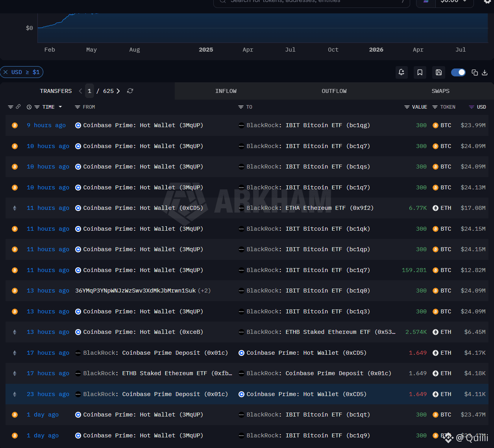Image resolution: width=494 pixels, height=448 pixels.
Task: Open BlackRock IBIT Bitcoin ETF (bc1qt)
Action: [308, 415]
